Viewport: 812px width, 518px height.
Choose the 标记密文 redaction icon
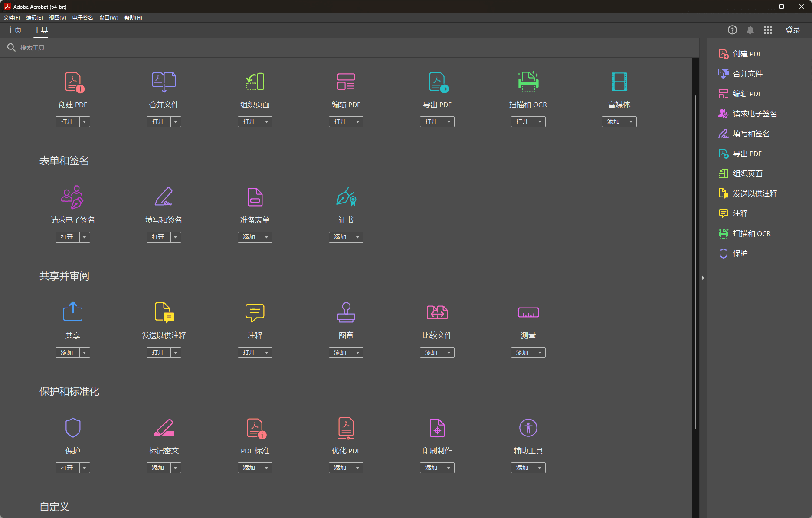coord(164,428)
